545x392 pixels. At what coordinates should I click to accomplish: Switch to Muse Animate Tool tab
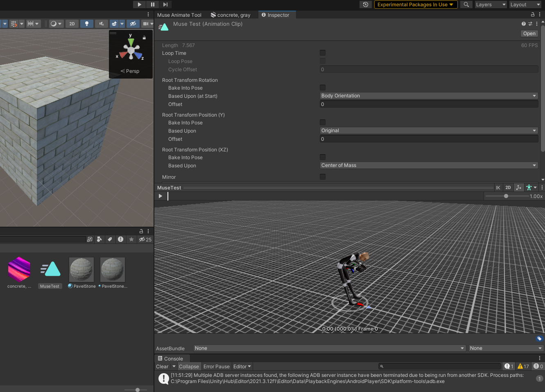(x=179, y=15)
